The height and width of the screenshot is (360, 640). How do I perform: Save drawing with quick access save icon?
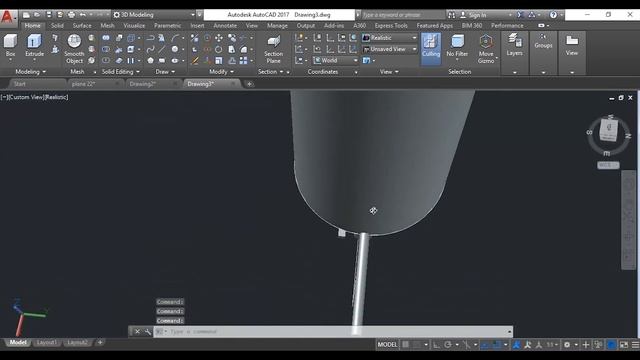(x=49, y=15)
